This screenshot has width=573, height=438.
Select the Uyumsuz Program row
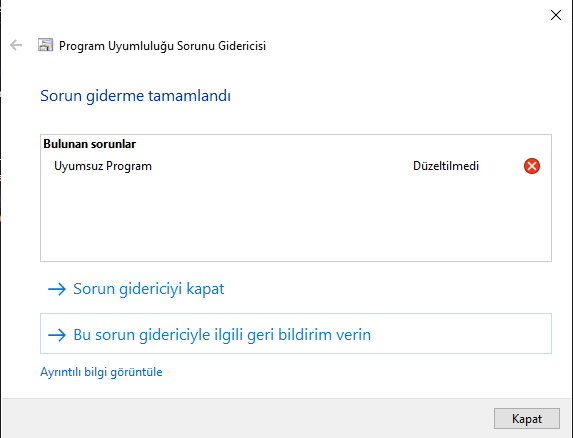click(x=296, y=166)
